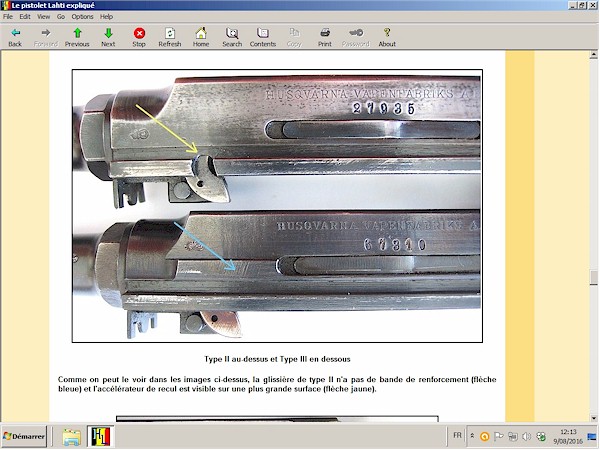Open the file explorer taskbar icon

click(x=72, y=437)
